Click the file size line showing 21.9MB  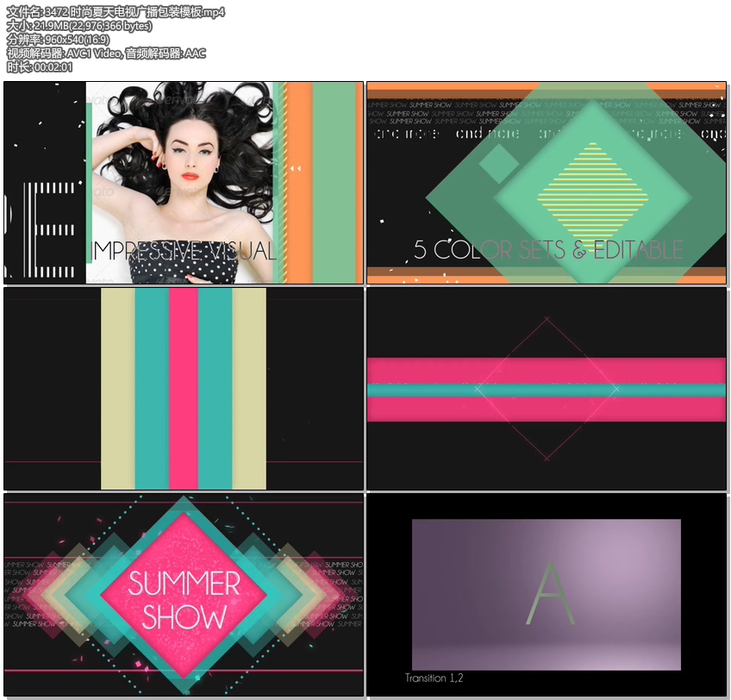coord(79,25)
